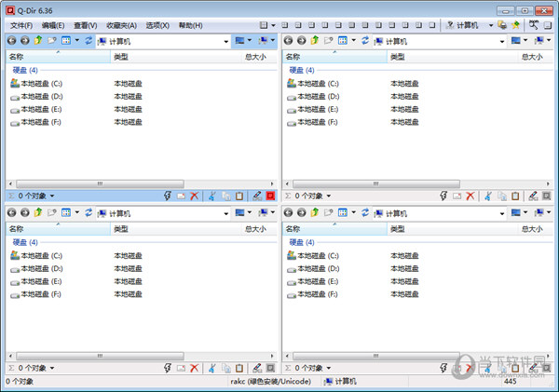Screen dimensions: 559x392
Task: Open save layout dropdown in main toolbar
Action: click(273, 25)
